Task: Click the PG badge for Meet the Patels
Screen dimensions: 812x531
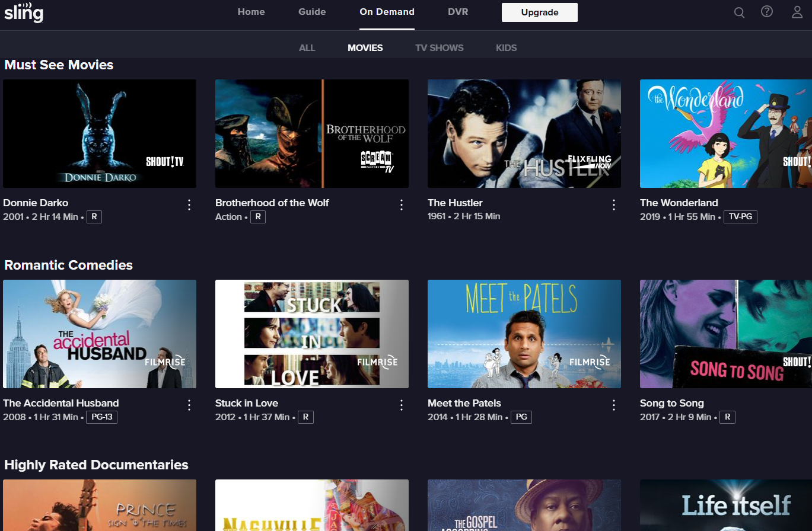Action: (x=521, y=417)
